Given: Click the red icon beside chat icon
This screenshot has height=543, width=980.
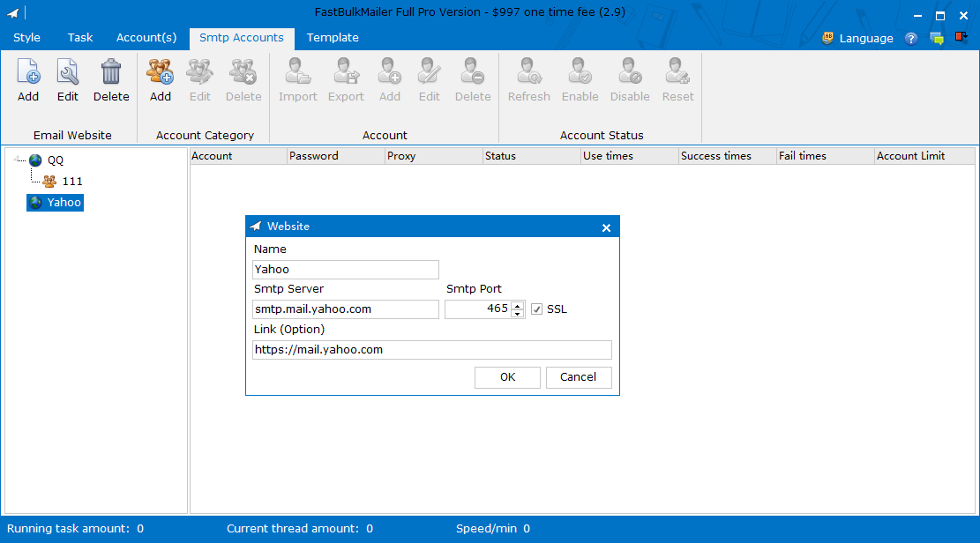Looking at the screenshot, I should click(961, 38).
